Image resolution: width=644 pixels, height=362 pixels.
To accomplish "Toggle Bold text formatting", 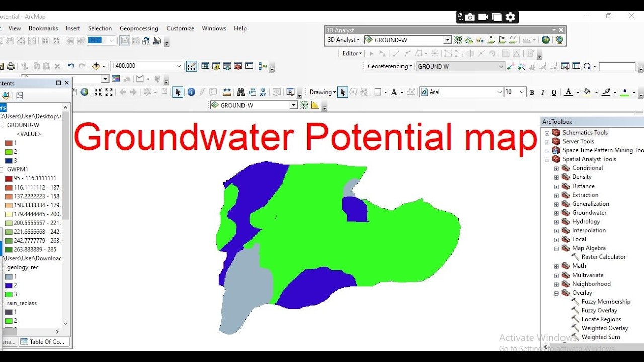I will (x=532, y=92).
